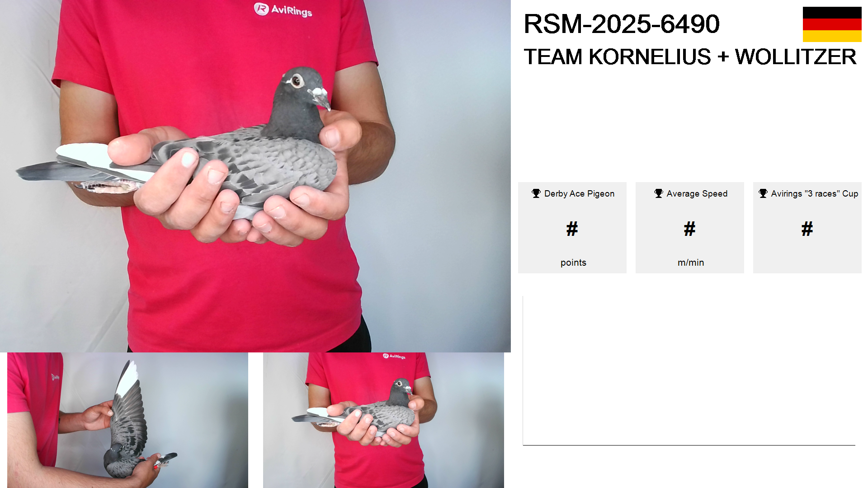Select the Derby Ace Pigeon label
Viewport: 868px width, 488px height.
coord(579,193)
